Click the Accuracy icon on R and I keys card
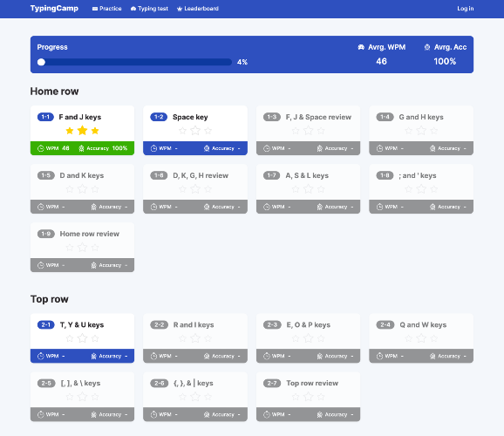The width and height of the screenshot is (504, 436). 207,356
